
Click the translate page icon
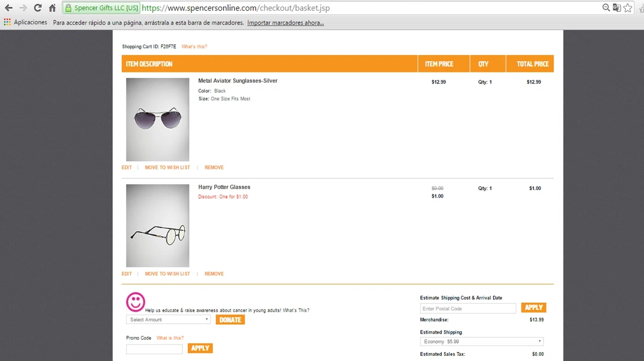click(617, 8)
